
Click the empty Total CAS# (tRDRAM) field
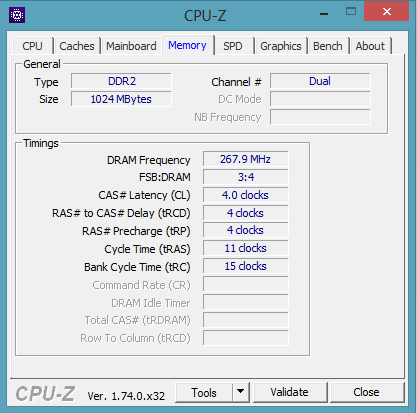point(246,320)
